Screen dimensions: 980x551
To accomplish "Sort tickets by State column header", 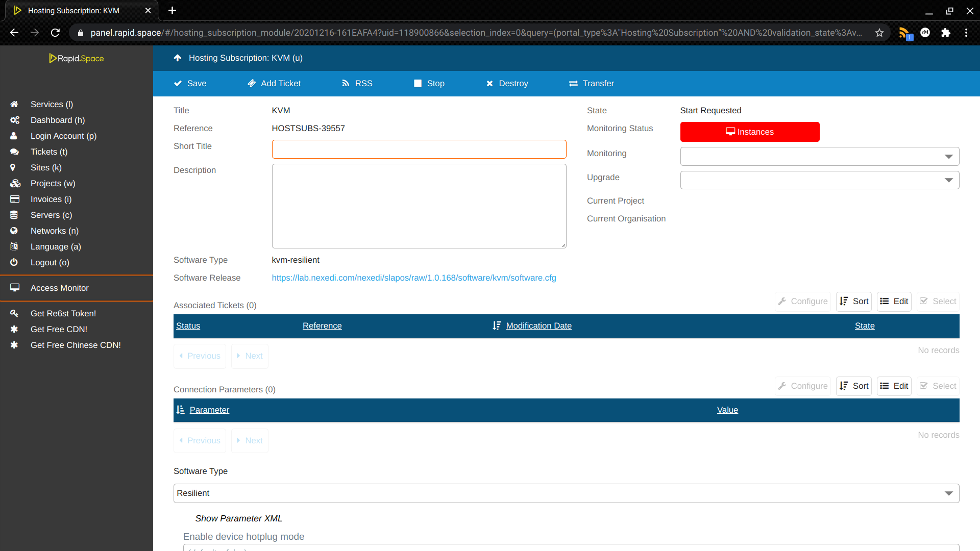I will 865,325.
